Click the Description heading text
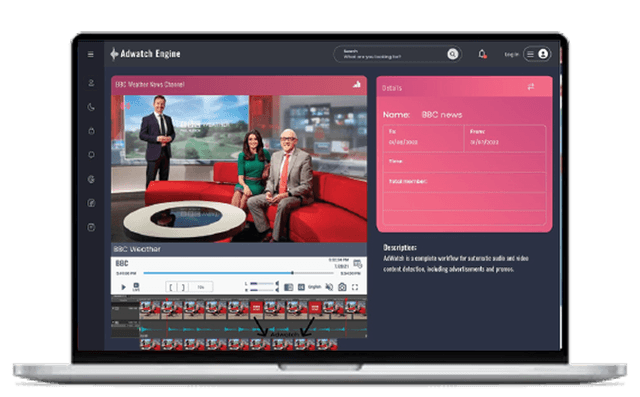Screen dimensions: 640x397 coord(400,247)
